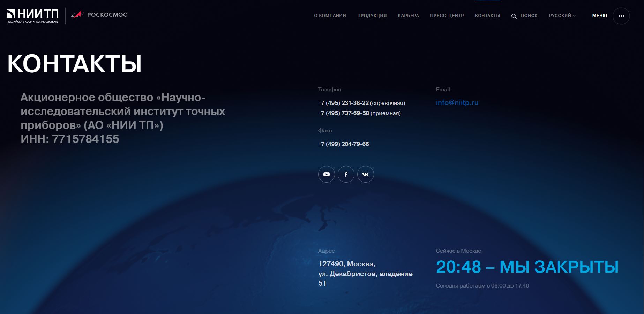The image size is (644, 314).
Task: Open the YouTube social link icon
Action: (x=327, y=174)
